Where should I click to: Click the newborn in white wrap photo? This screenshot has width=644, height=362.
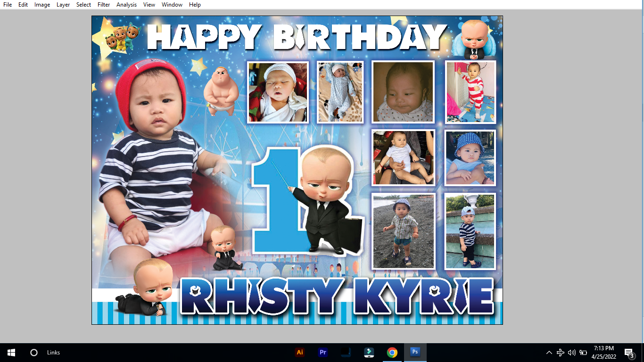(278, 92)
